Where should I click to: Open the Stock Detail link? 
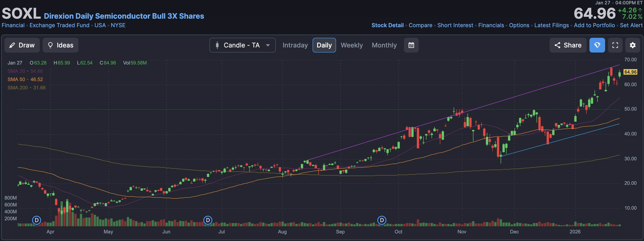pyautogui.click(x=388, y=25)
